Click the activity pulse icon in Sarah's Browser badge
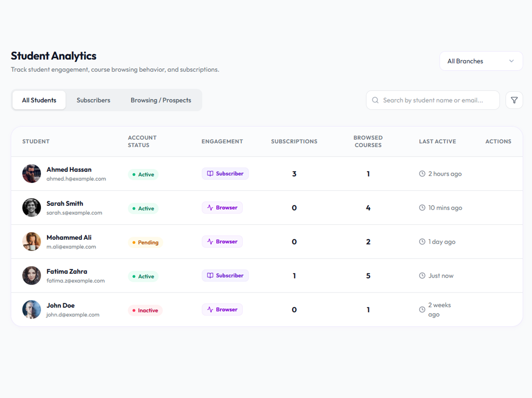 tap(210, 207)
